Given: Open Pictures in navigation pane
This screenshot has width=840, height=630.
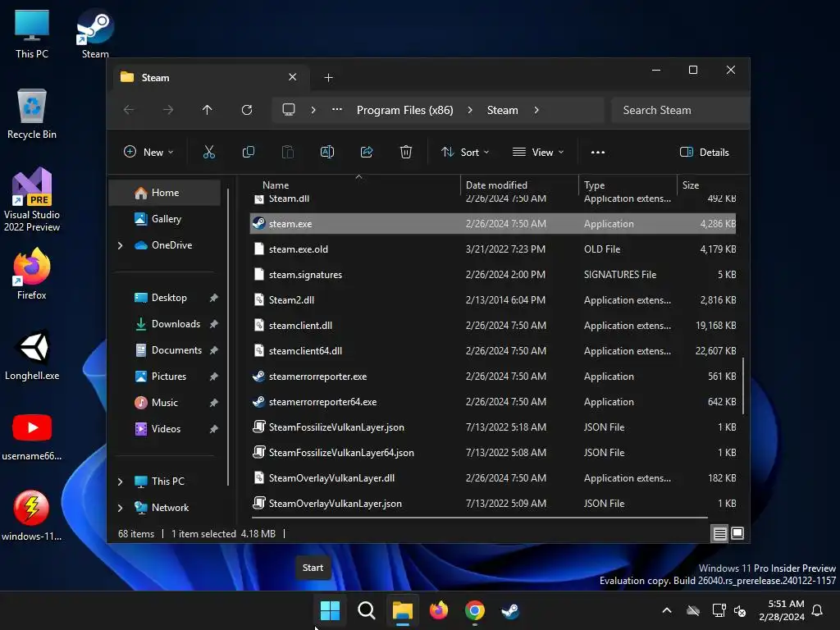Looking at the screenshot, I should click(168, 377).
